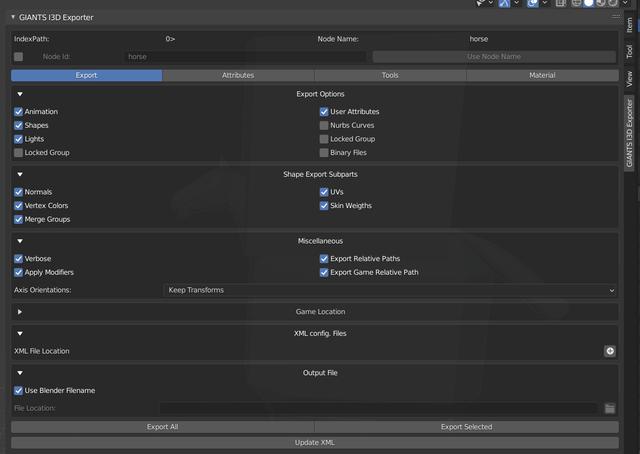Toggle the UVs checkbox
Viewport: 640px width, 454px height.
[324, 192]
